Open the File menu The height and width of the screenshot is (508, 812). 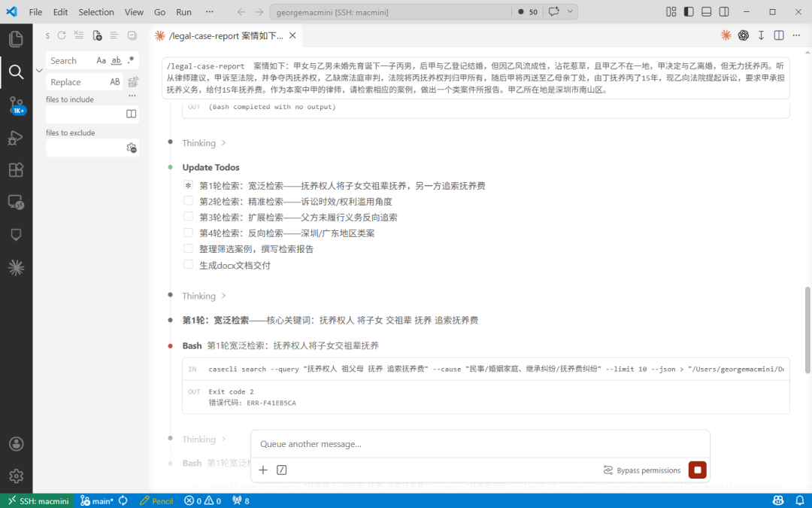coord(36,12)
